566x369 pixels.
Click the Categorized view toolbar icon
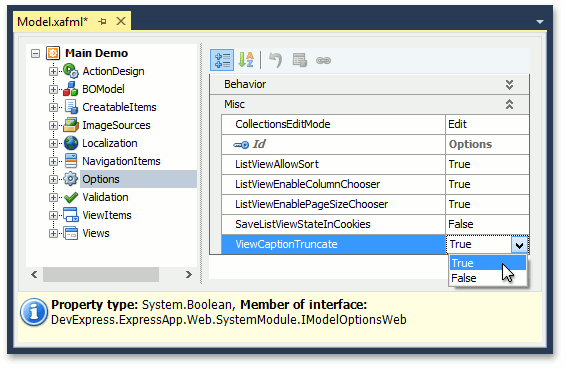222,60
